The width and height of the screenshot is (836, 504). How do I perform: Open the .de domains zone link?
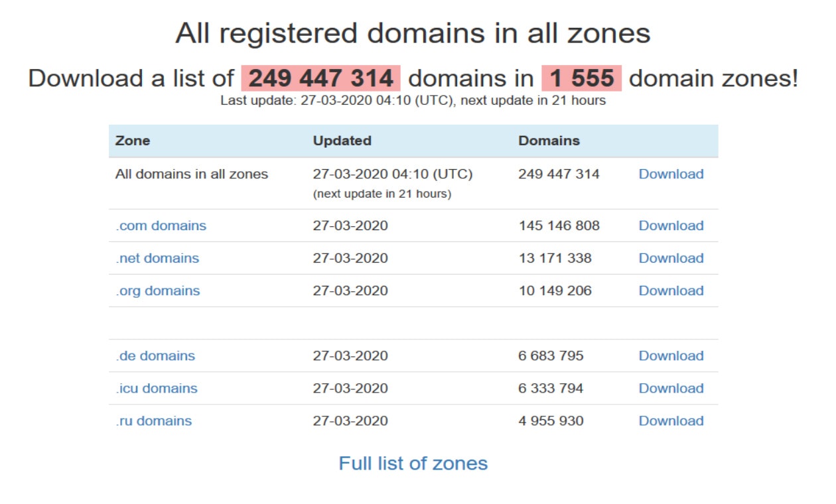click(x=155, y=355)
